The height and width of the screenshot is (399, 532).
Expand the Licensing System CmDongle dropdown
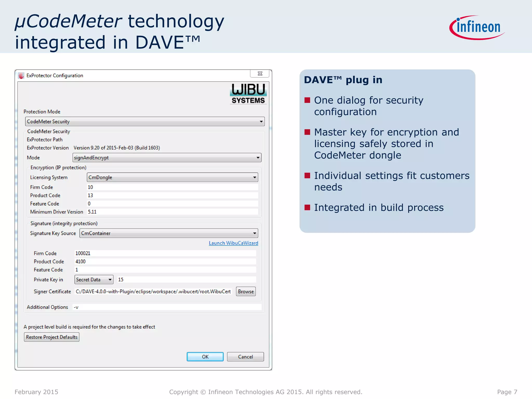point(172,177)
